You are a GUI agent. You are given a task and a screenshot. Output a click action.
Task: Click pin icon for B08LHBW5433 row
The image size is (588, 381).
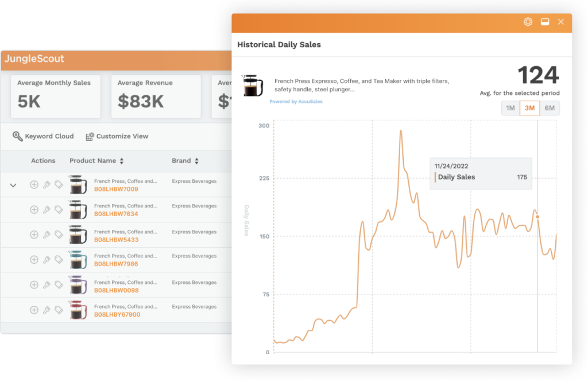(x=47, y=234)
